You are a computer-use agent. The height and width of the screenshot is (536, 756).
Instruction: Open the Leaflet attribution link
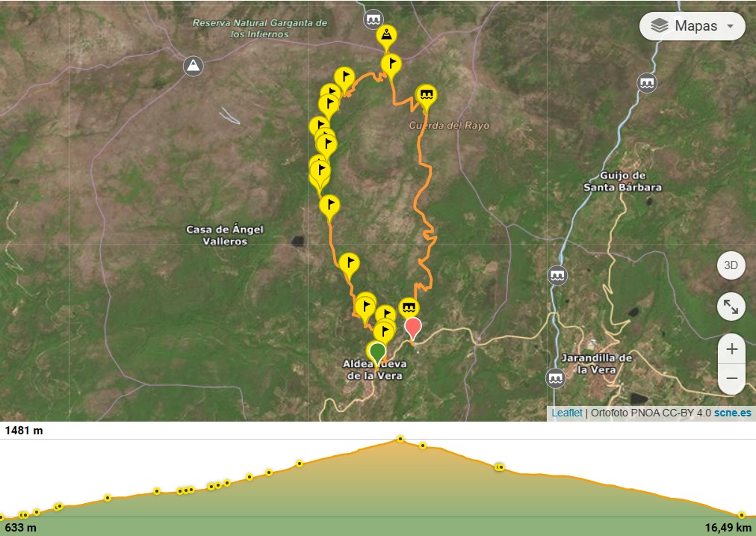[x=567, y=413]
